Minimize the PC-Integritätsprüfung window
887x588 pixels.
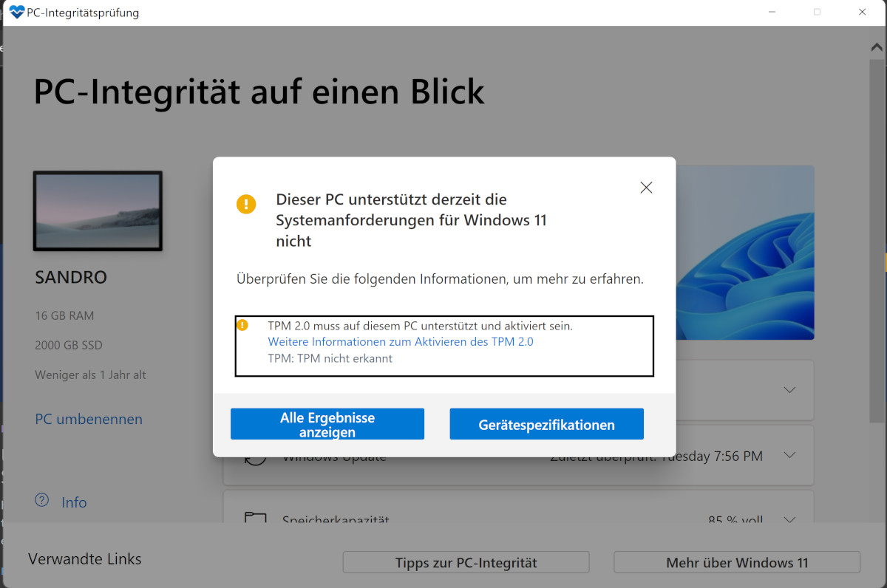pos(772,13)
